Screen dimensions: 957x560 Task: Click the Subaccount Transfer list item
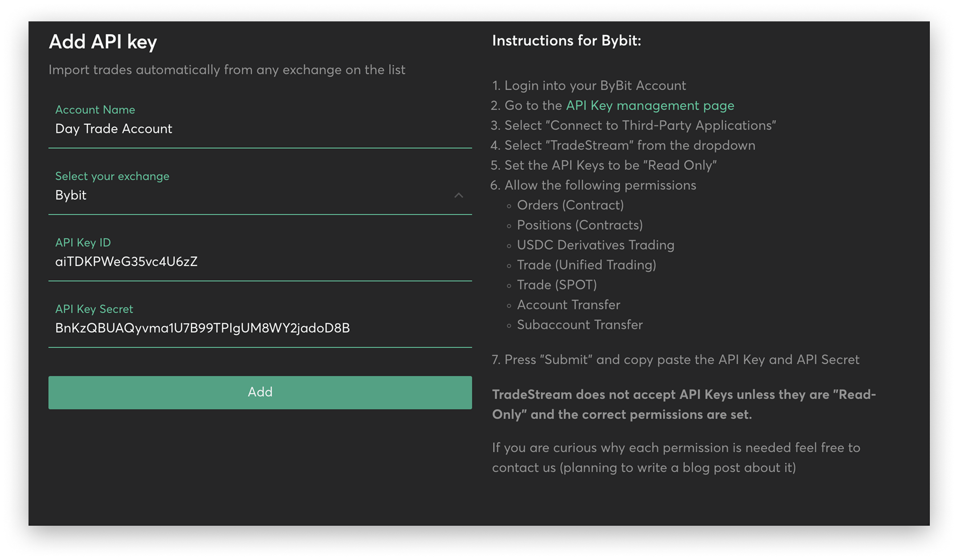point(579,325)
